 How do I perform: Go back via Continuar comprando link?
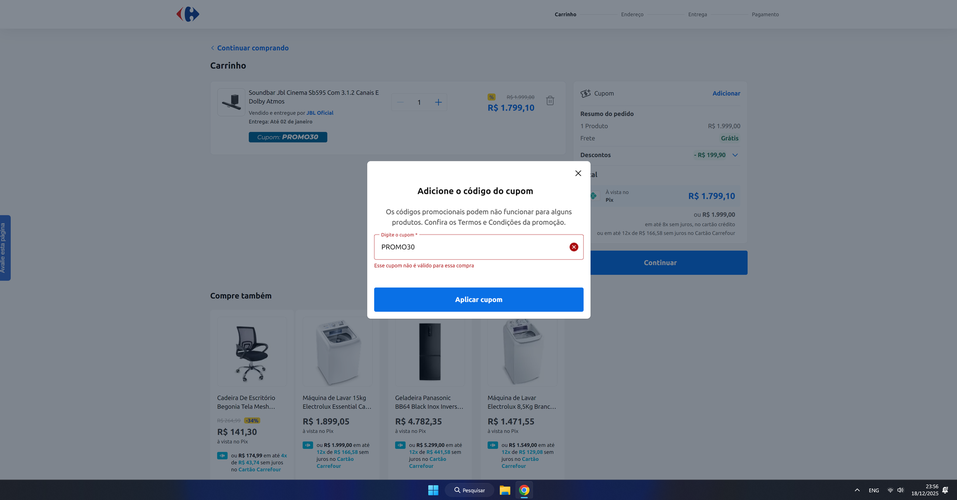coord(250,48)
